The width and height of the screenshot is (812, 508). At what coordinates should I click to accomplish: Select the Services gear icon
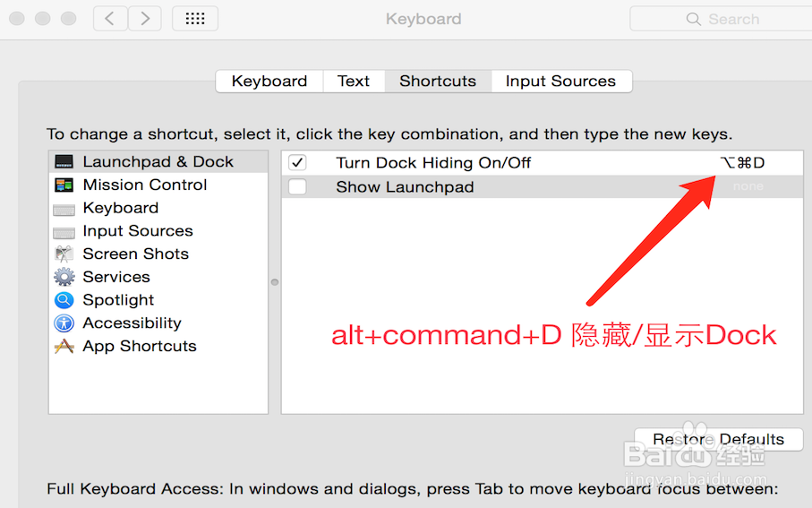click(64, 278)
